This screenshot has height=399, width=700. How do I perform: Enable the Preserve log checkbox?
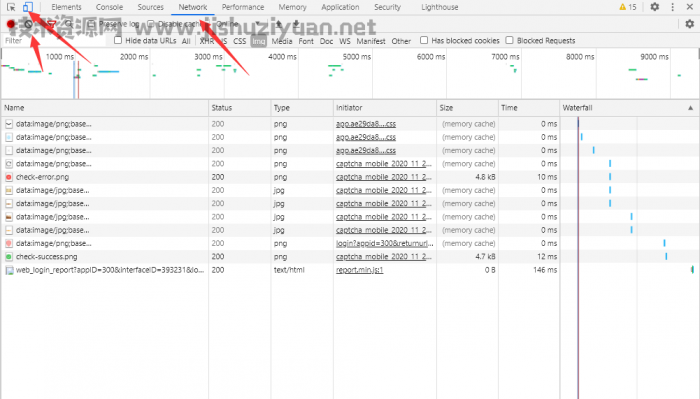(x=92, y=24)
